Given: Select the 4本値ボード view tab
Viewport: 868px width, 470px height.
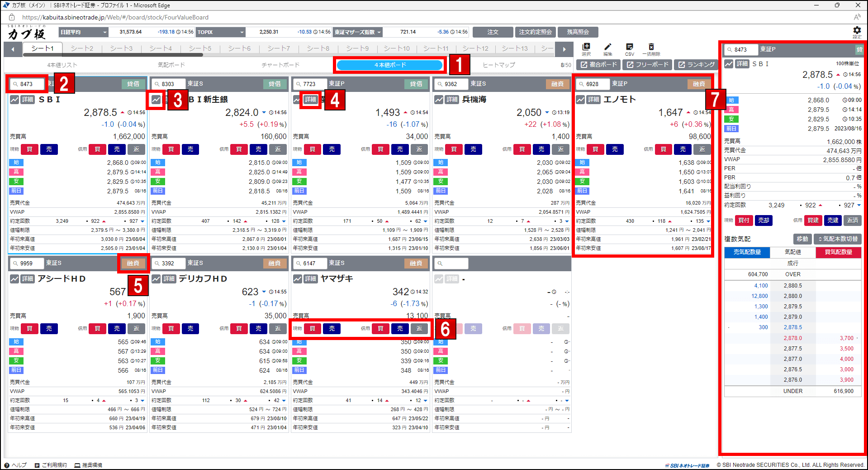Looking at the screenshot, I should [390, 65].
